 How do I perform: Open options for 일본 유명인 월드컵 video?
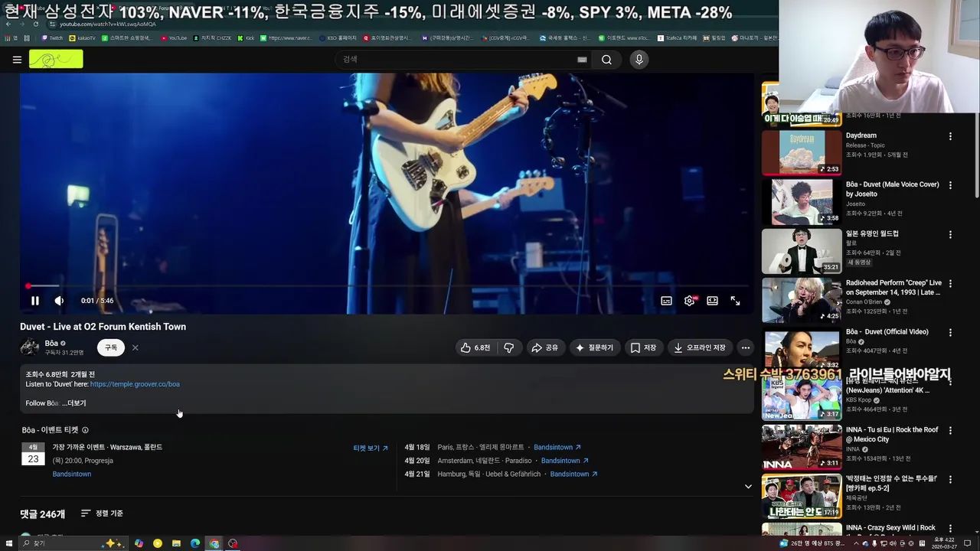[x=950, y=234]
